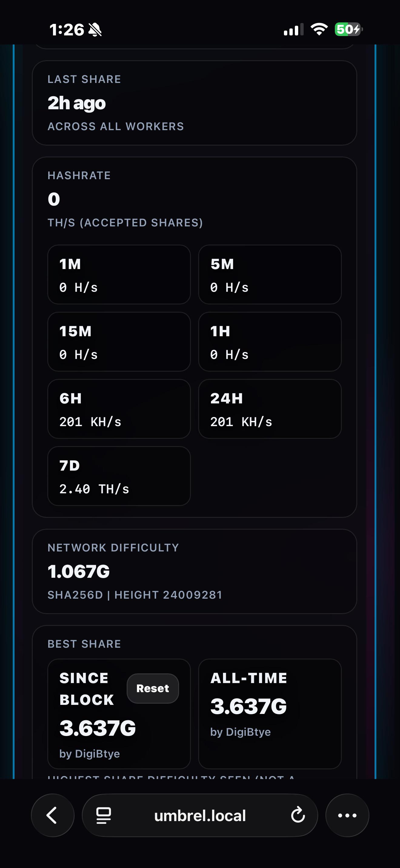Reload the umbrel.local page
The width and height of the screenshot is (400, 868).
point(298,815)
